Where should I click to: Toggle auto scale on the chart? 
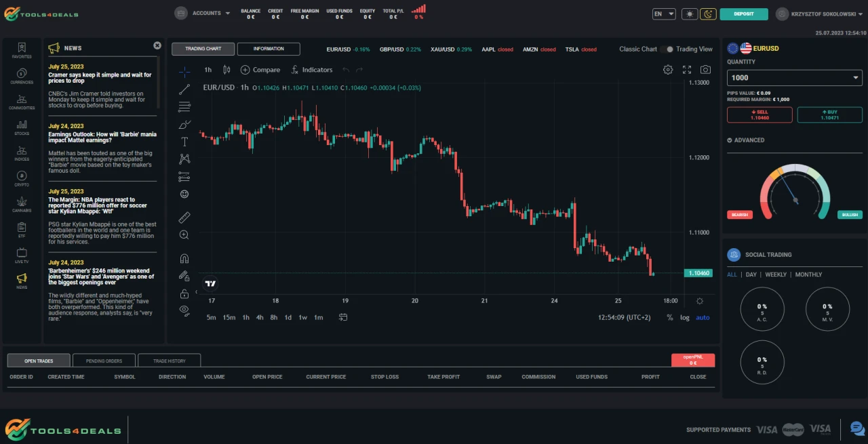tap(703, 317)
